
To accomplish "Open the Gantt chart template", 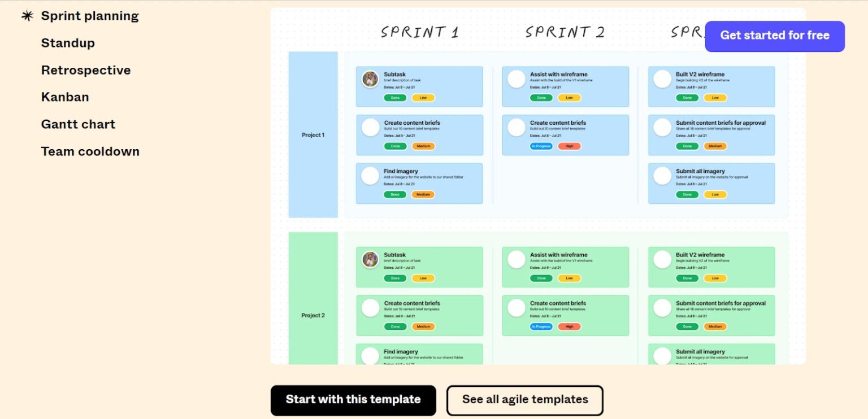I will point(78,124).
